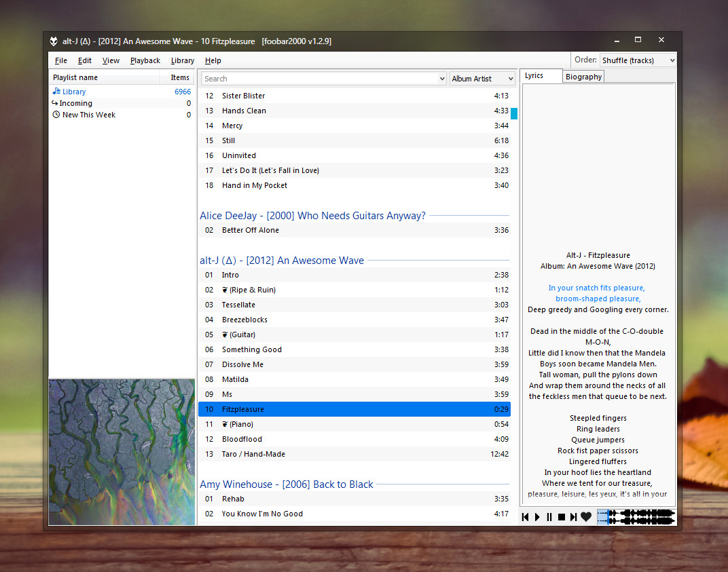The height and width of the screenshot is (572, 728).
Task: Select track Let's Do It (Let's Fall in Love)
Action: point(354,170)
